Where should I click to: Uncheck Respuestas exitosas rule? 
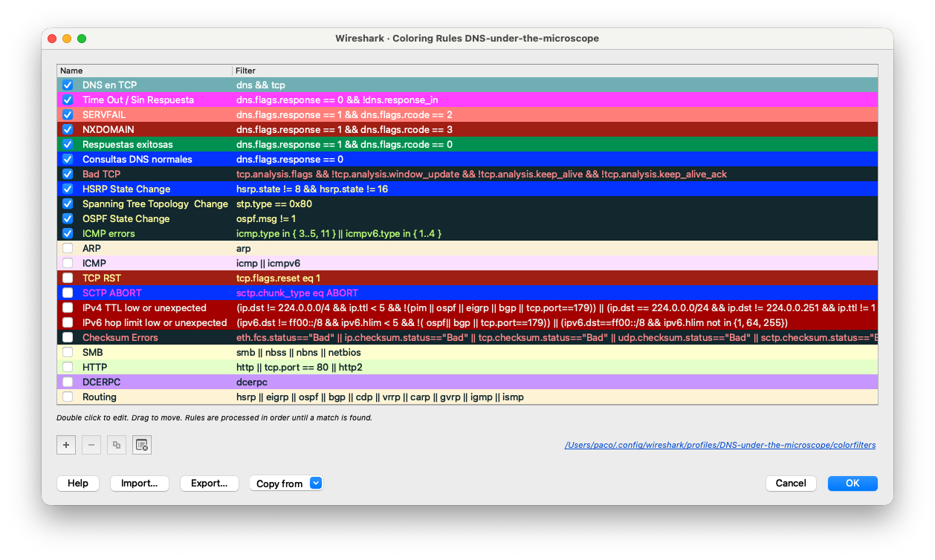pos(68,145)
